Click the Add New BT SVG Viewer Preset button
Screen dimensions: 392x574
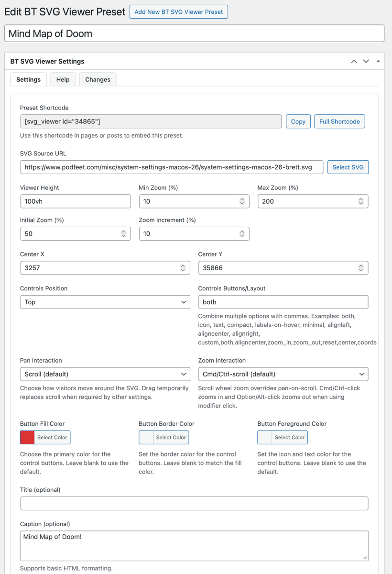[178, 11]
